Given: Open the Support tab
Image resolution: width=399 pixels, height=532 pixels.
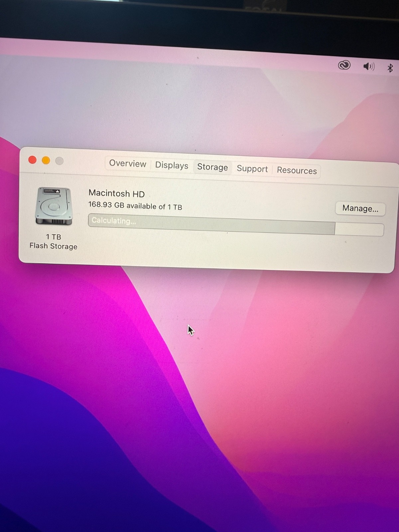Looking at the screenshot, I should (252, 169).
